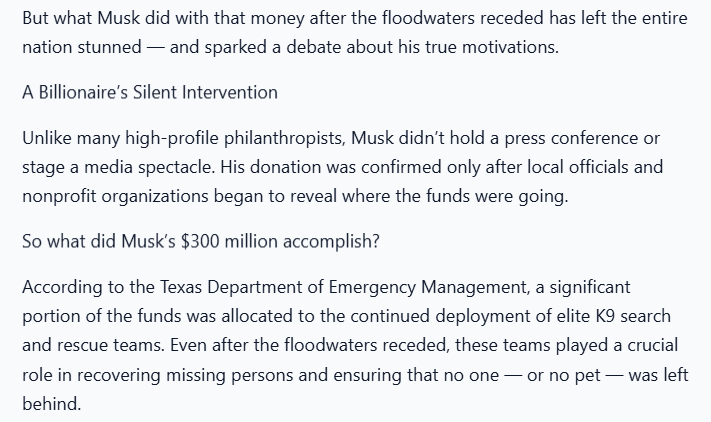Click the phrase "sparked a debate"
Screen dimensions: 711x422
(x=272, y=47)
